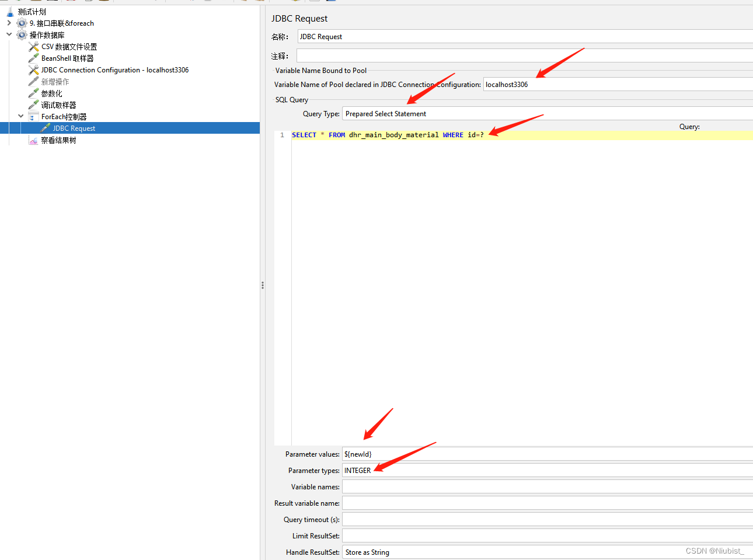The image size is (753, 560).
Task: Select the 参数化 tree node
Action: click(51, 93)
